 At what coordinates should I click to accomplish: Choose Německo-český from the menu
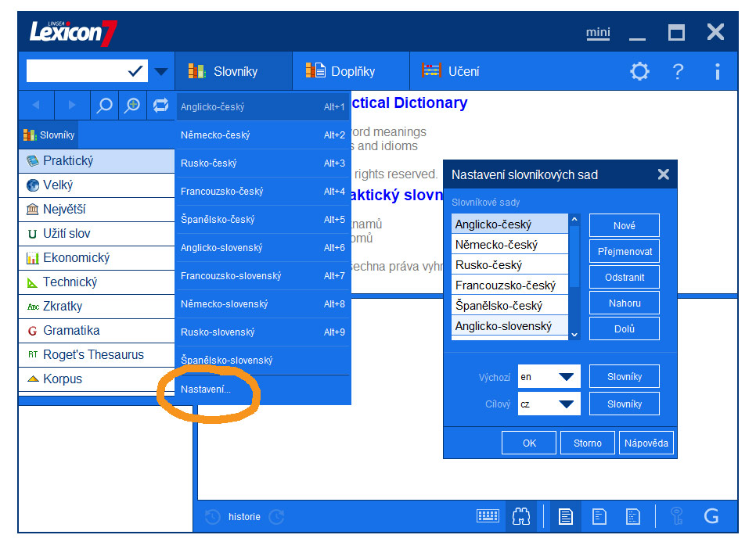263,135
